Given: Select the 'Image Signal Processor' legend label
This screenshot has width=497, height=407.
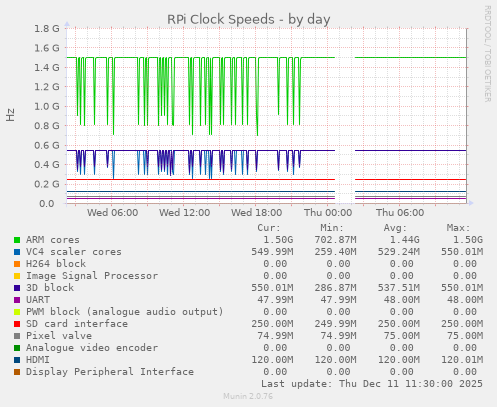Looking at the screenshot, I should [92, 276].
